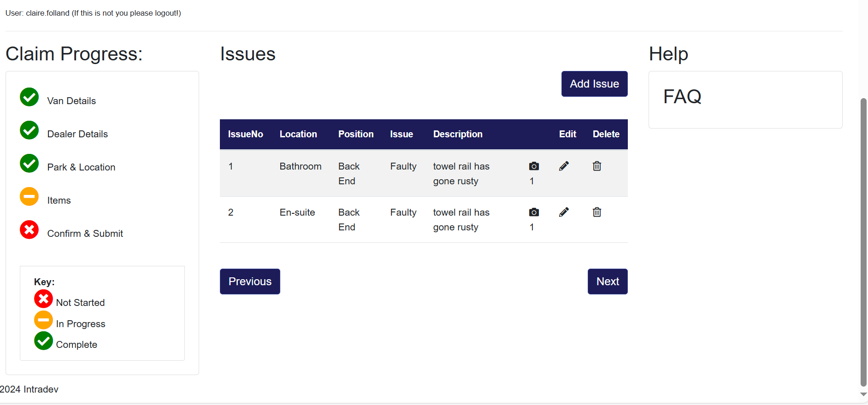Open photos for the Bathroom issue

point(534,166)
